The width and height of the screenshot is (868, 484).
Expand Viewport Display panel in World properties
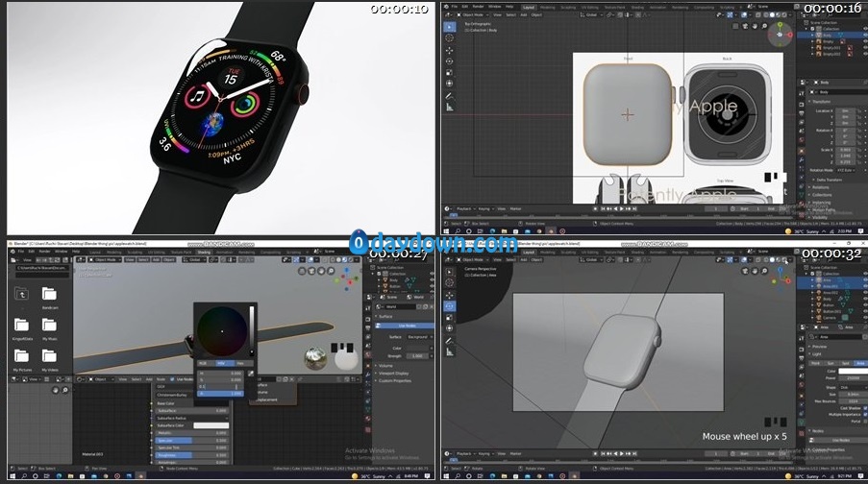(392, 374)
